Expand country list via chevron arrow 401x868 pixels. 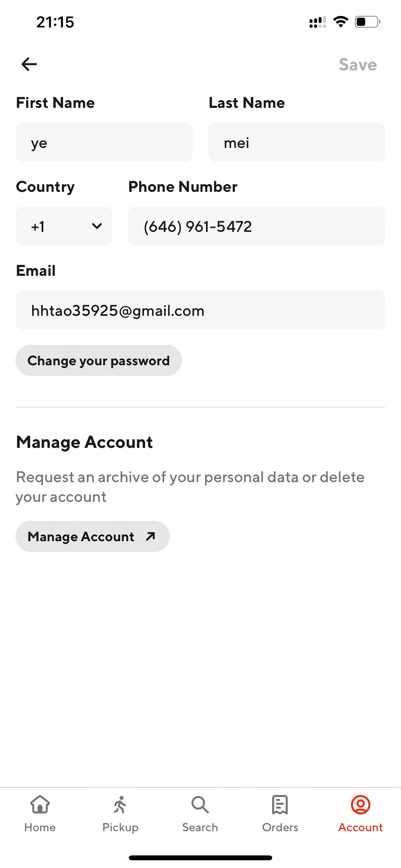coord(97,226)
